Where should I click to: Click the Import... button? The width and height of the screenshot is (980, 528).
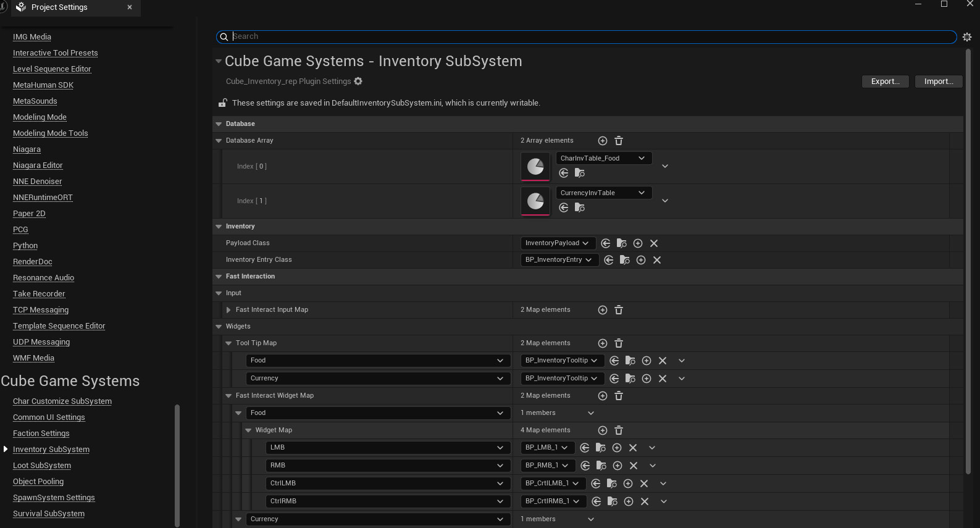click(x=939, y=82)
